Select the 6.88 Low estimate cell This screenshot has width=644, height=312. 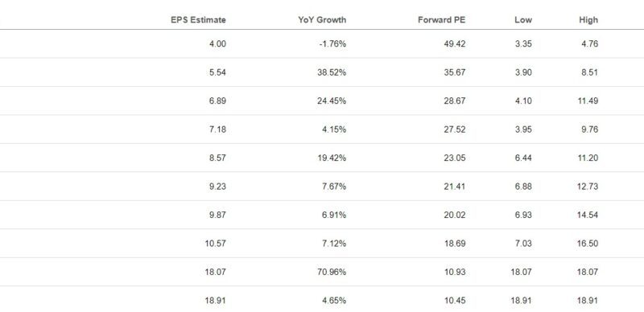pos(522,187)
